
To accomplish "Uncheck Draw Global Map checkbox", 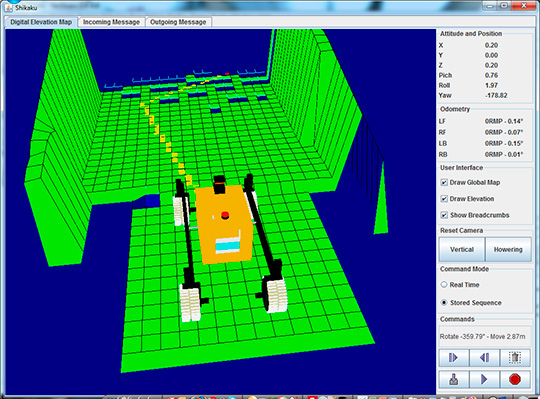I will tap(444, 182).
